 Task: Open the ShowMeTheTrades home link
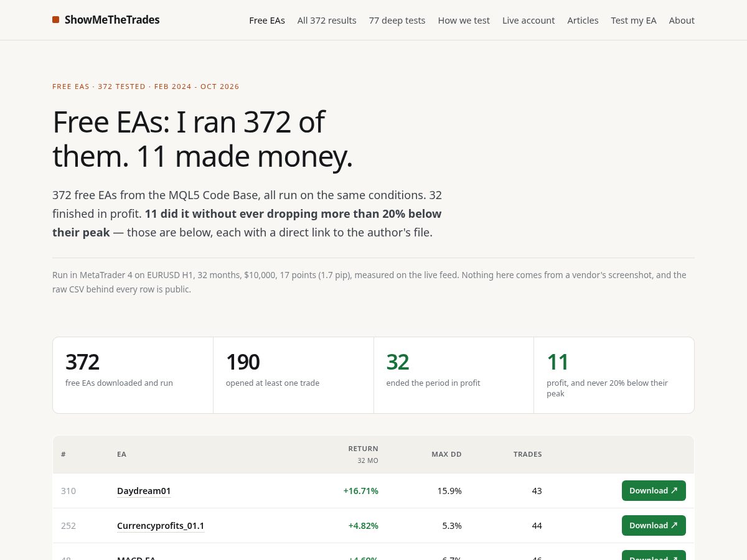pyautogui.click(x=106, y=20)
